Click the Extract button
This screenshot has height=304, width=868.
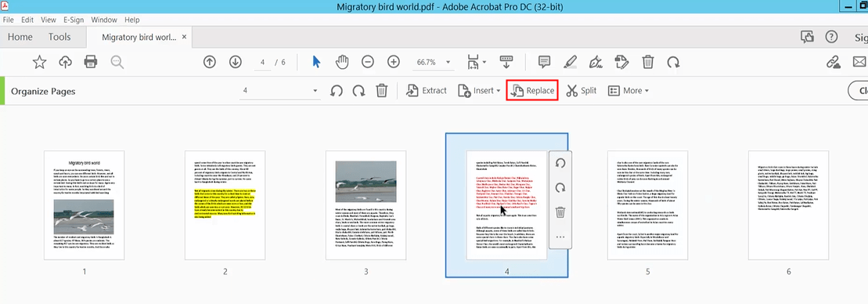(427, 91)
